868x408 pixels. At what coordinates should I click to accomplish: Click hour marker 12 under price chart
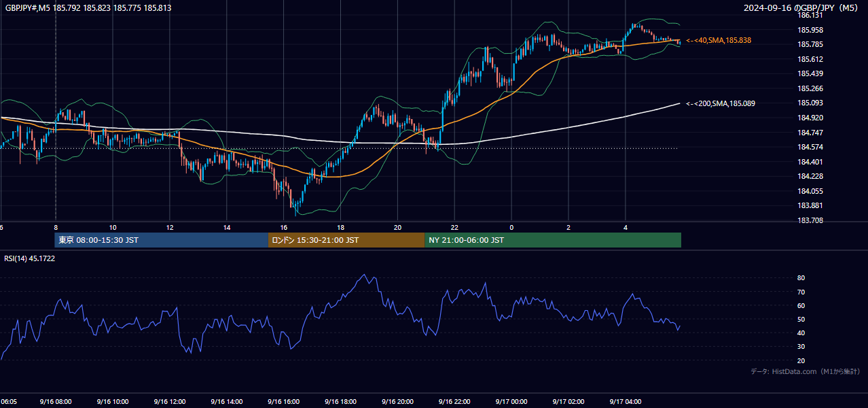[x=170, y=228]
